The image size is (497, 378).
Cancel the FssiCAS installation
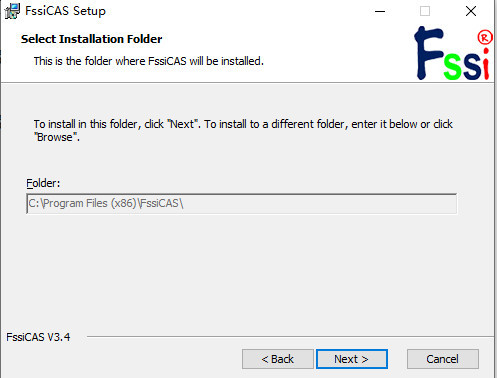click(443, 359)
